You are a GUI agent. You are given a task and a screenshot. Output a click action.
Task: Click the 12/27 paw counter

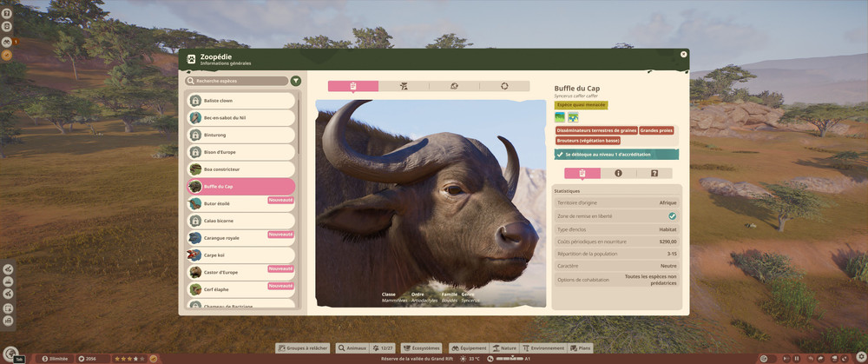coord(383,348)
